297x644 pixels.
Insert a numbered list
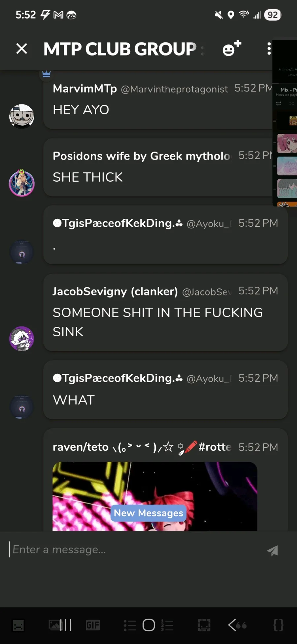click(x=167, y=625)
